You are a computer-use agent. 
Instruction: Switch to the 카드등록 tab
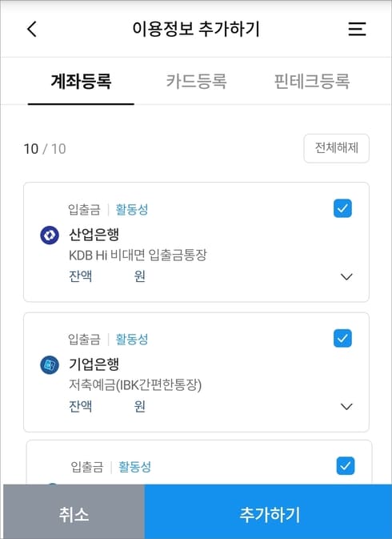coord(196,82)
